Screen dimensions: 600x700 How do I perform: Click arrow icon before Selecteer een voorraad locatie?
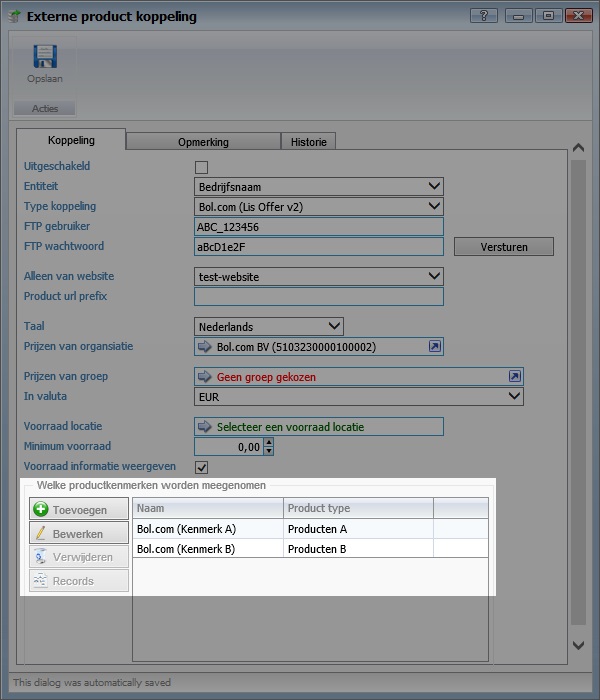click(206, 427)
